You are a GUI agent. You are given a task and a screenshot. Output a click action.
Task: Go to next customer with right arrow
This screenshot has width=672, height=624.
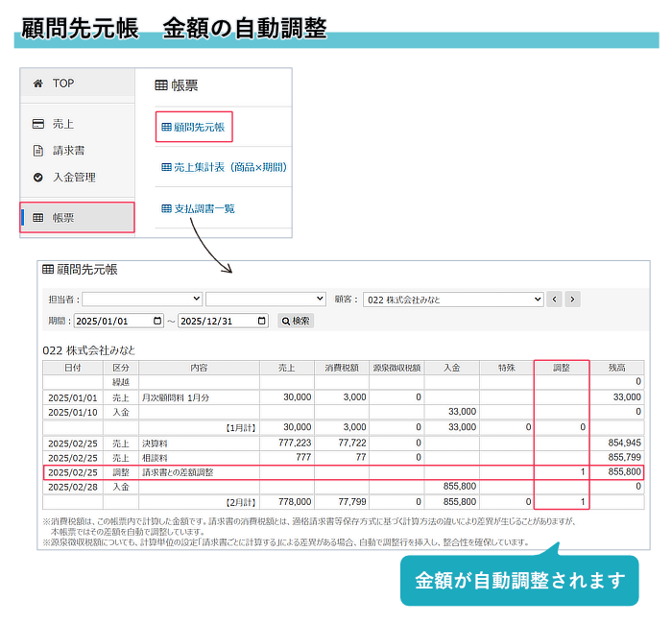(572, 299)
